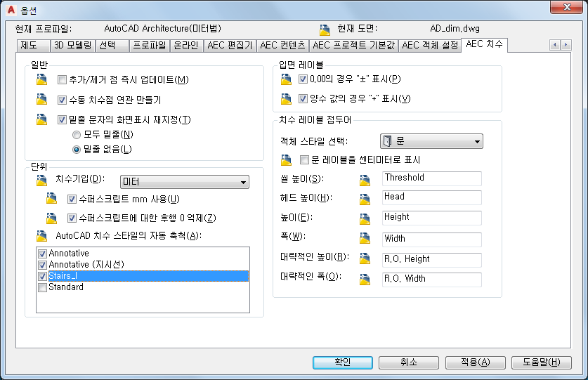Click R.O. Height input field
This screenshot has height=380, width=588.
coord(431,260)
